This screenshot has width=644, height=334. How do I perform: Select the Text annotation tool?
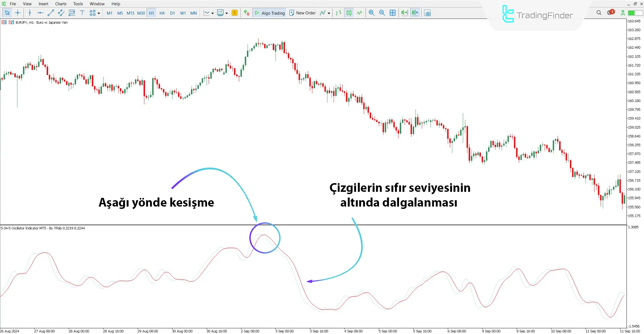coord(82,13)
